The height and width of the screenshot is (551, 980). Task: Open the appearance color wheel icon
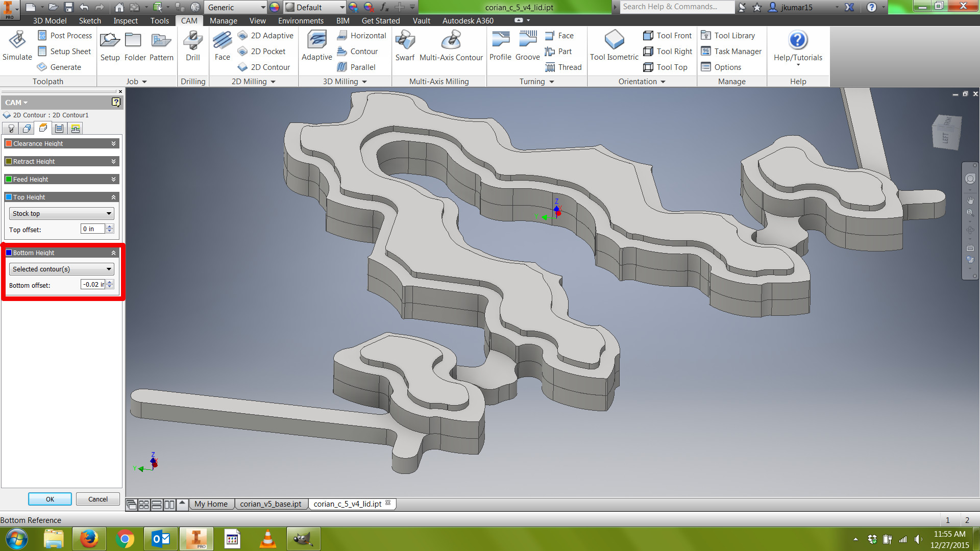click(x=275, y=7)
